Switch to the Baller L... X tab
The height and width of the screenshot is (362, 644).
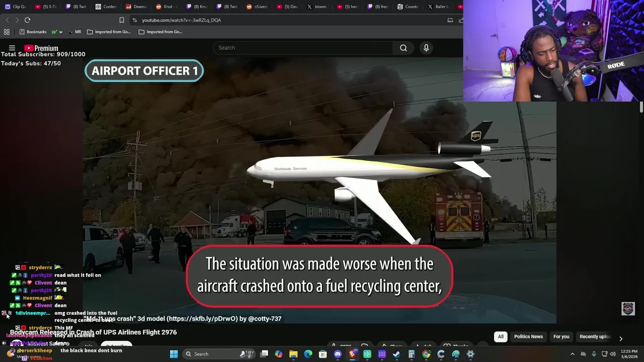pos(438,7)
